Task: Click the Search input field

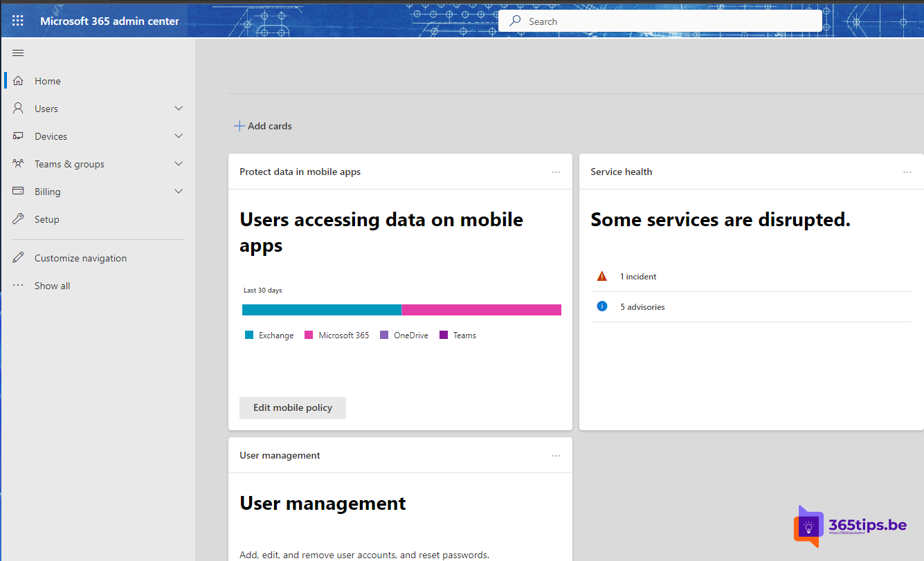Action: tap(660, 21)
